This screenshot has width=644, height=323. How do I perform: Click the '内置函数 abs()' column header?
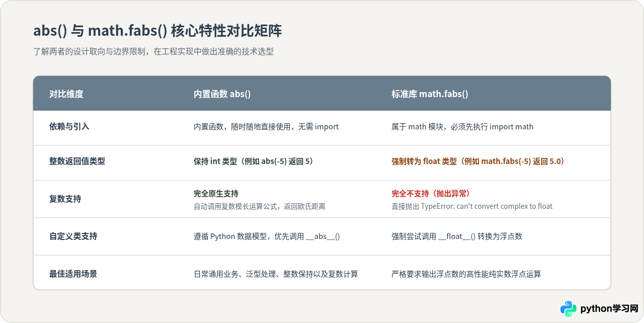point(222,94)
